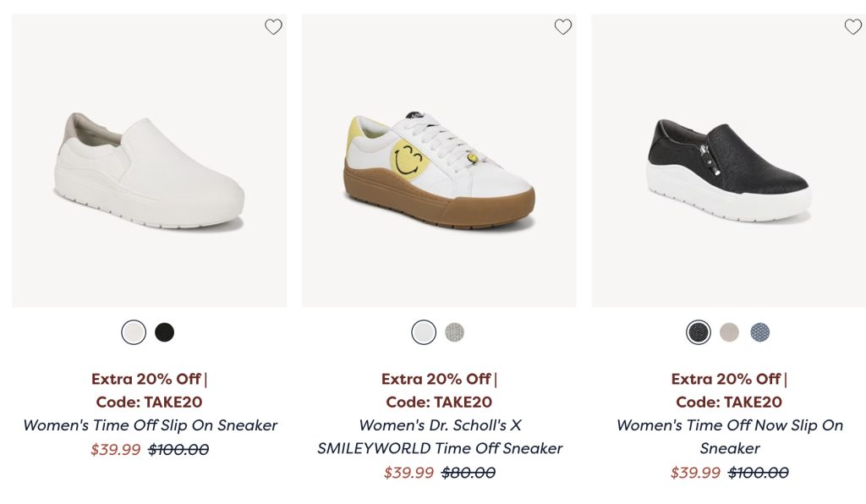
Task: Choose black swatch for Time Off Slip On
Action: 165,332
